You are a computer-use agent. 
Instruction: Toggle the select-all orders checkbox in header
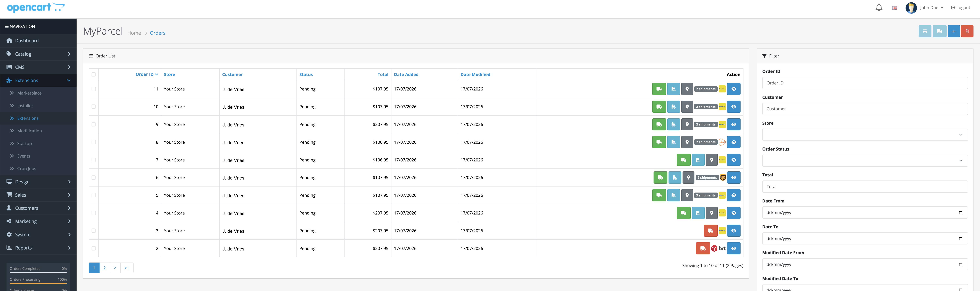94,75
